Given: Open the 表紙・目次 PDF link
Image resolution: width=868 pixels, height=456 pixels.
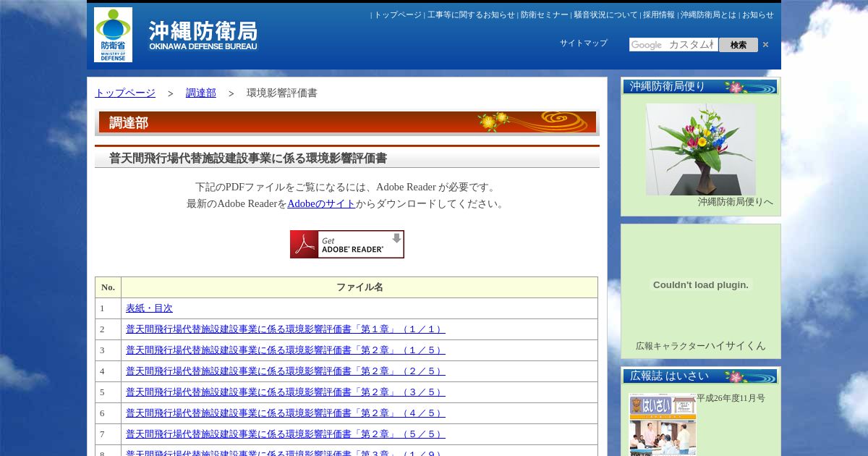Looking at the screenshot, I should click(x=149, y=308).
